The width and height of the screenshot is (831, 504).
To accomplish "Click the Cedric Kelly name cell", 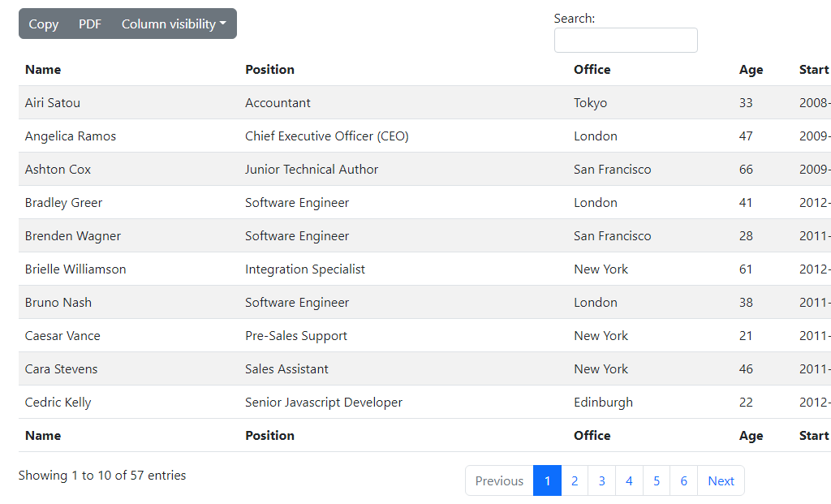I will point(58,403).
